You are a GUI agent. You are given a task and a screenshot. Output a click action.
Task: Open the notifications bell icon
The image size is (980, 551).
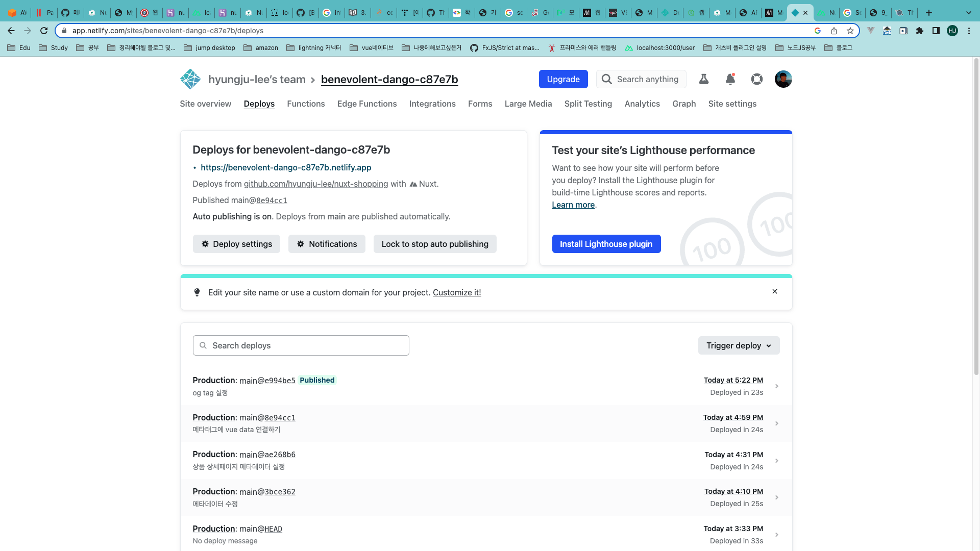pyautogui.click(x=730, y=79)
